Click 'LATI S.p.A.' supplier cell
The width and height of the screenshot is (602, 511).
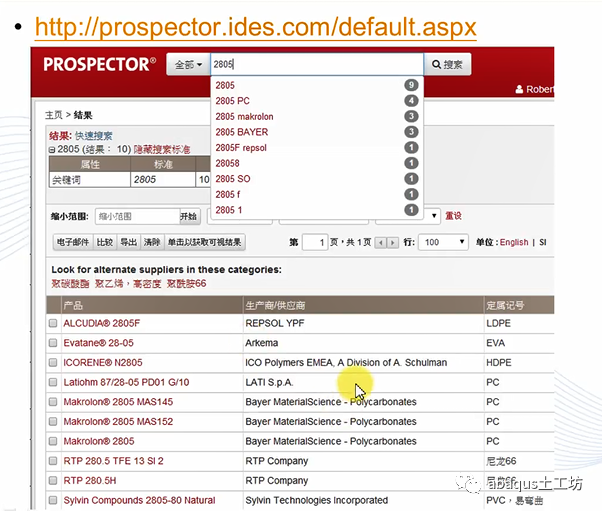click(270, 382)
